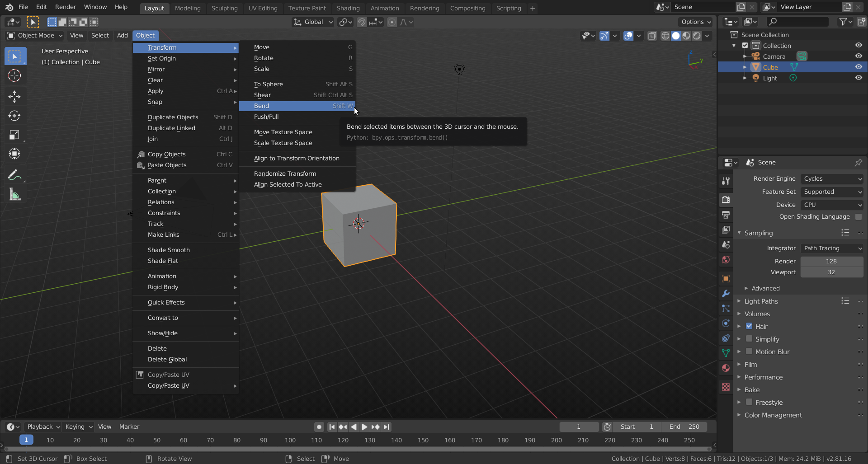Screen dimensions: 868x464
Task: Open the Object Mode dropdown
Action: point(35,36)
